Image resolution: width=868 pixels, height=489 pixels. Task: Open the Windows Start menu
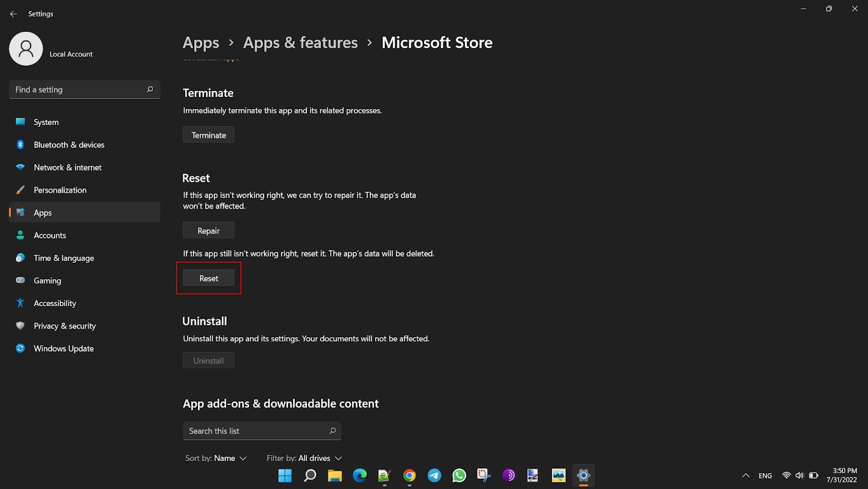point(284,475)
